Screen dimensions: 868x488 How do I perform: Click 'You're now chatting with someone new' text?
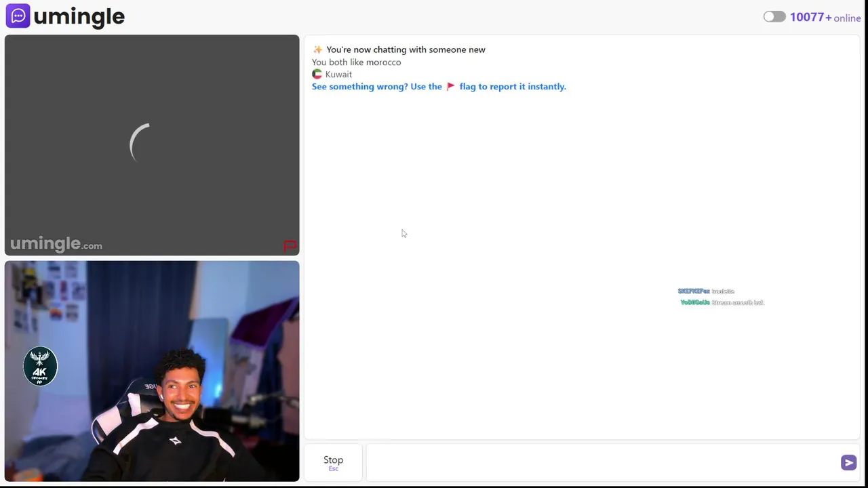[406, 49]
